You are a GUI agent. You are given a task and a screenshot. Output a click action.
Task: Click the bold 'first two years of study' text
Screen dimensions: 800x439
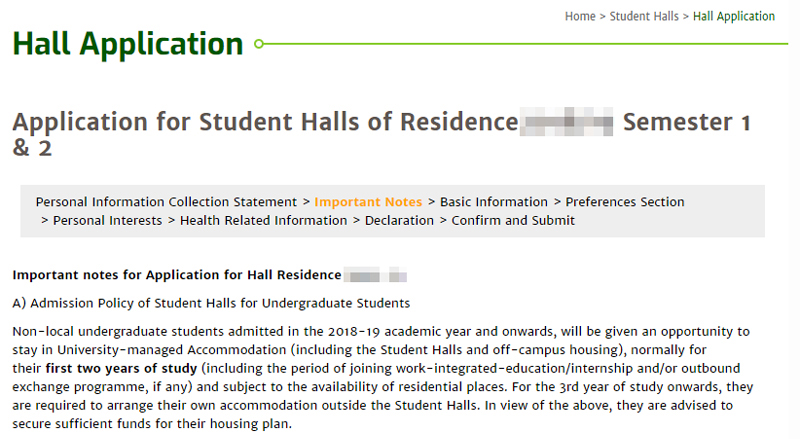pos(121,369)
